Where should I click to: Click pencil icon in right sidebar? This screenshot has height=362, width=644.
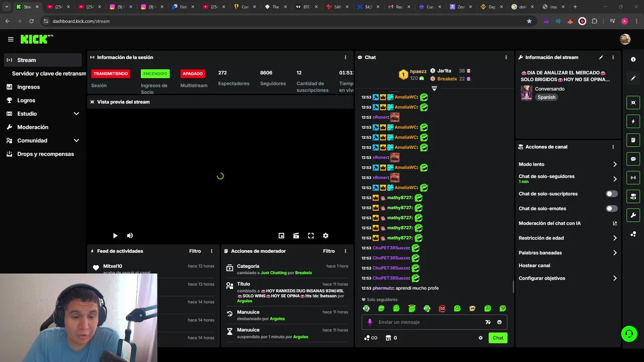click(x=633, y=78)
